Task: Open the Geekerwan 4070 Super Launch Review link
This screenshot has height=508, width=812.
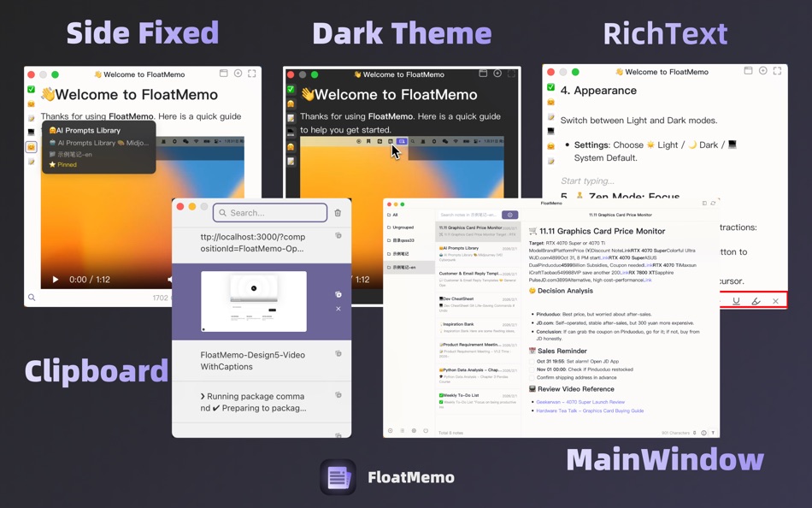Action: click(581, 401)
